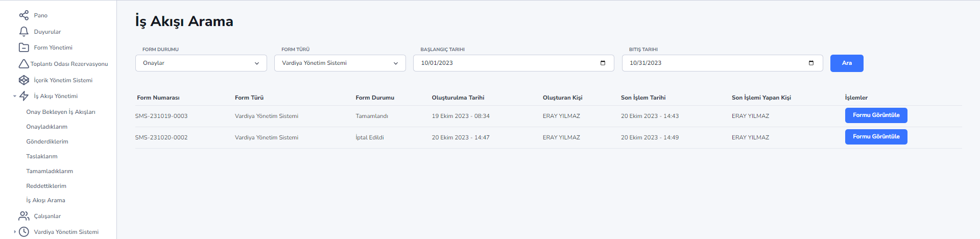Open the İçerik Yönetim Sistemi cube icon
980x239 pixels.
23,80
